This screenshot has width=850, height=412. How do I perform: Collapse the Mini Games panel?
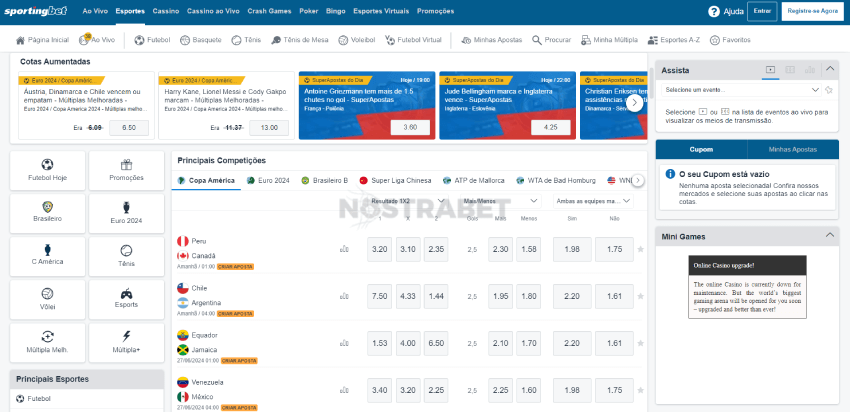tap(830, 236)
